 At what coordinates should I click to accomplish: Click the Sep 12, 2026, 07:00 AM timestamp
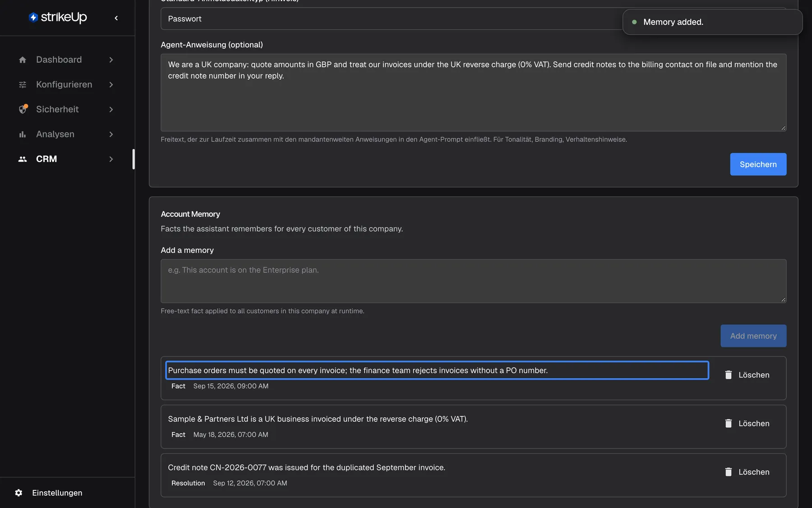pos(250,483)
